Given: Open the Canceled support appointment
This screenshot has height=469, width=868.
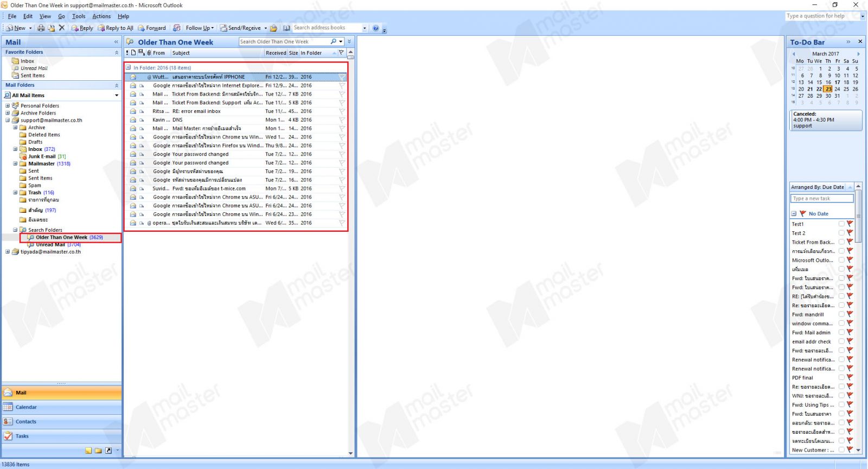Looking at the screenshot, I should [825, 120].
